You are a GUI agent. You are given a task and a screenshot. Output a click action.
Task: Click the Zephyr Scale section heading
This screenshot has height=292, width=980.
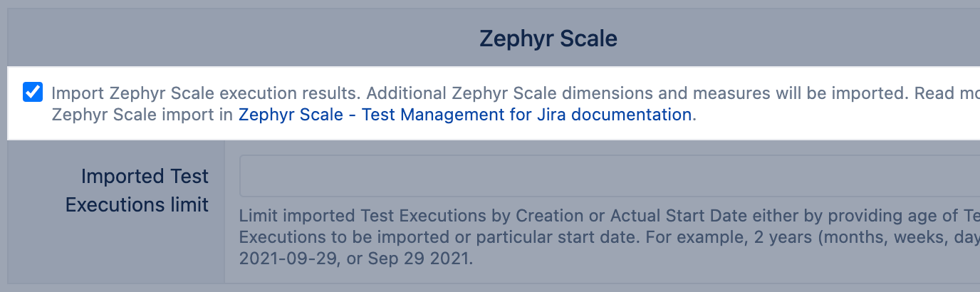point(548,38)
